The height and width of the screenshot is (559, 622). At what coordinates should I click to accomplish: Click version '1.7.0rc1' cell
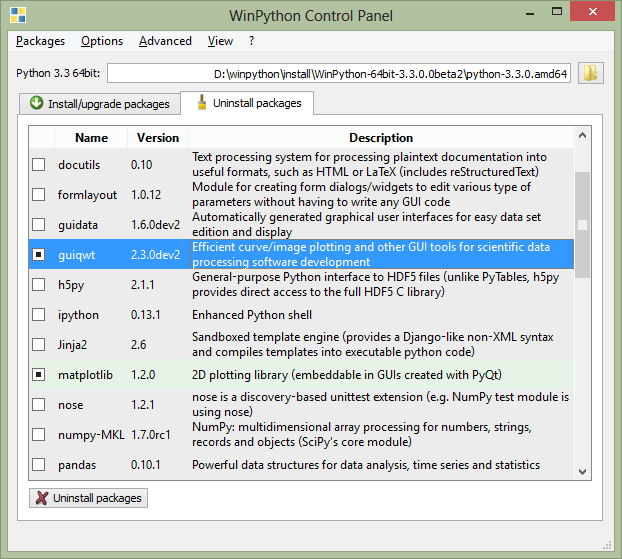[x=151, y=435]
